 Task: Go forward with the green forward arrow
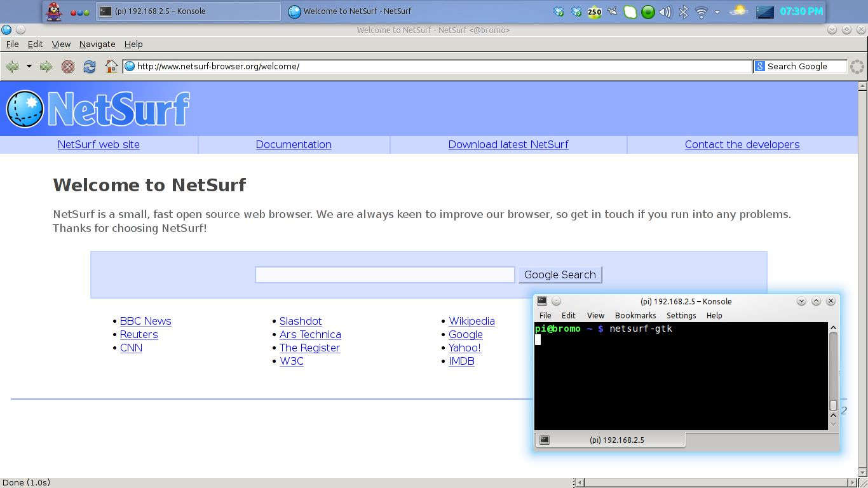coord(46,67)
